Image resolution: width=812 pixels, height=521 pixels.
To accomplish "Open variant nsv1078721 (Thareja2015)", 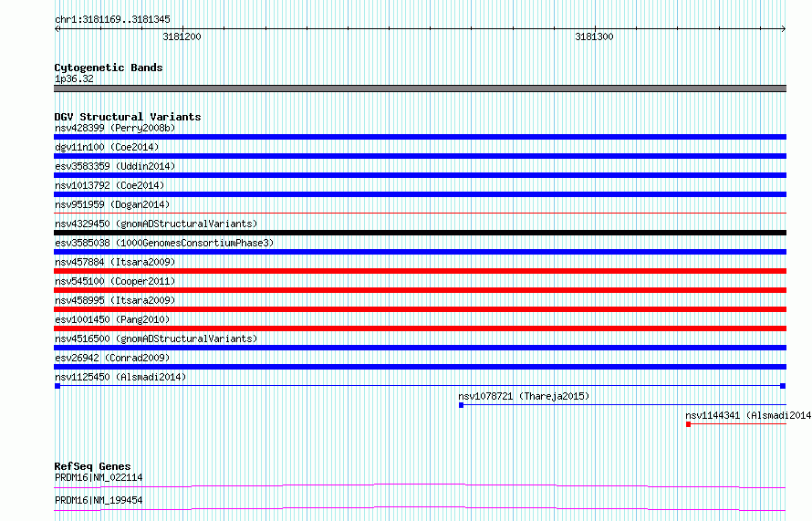I will point(524,396).
